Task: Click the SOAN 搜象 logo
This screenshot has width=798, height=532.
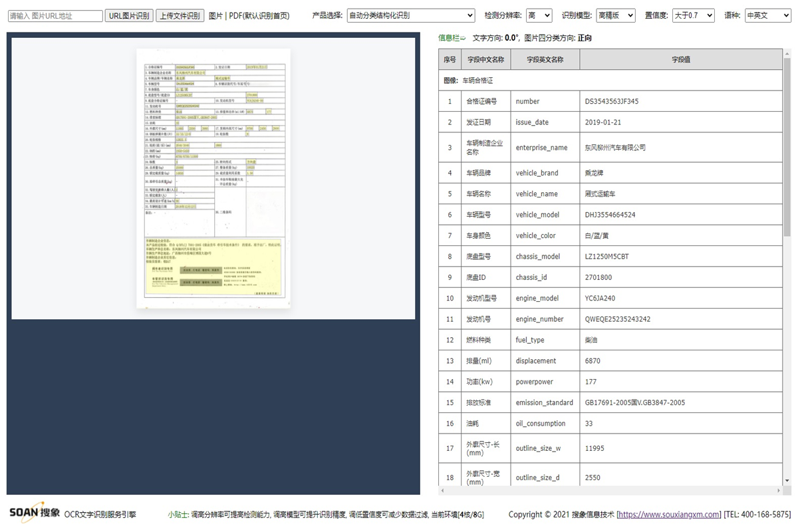Action: (35, 513)
